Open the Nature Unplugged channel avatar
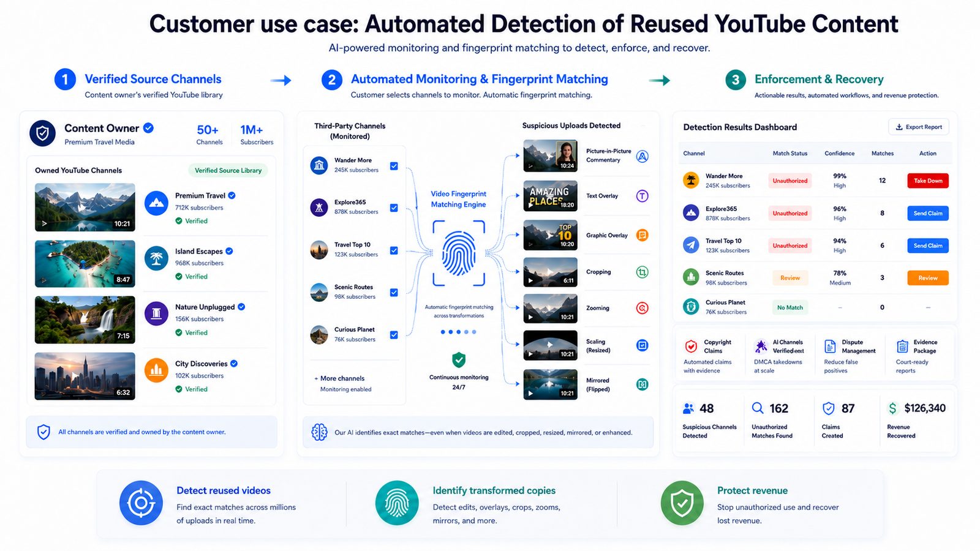This screenshot has width=980, height=551. tap(156, 314)
